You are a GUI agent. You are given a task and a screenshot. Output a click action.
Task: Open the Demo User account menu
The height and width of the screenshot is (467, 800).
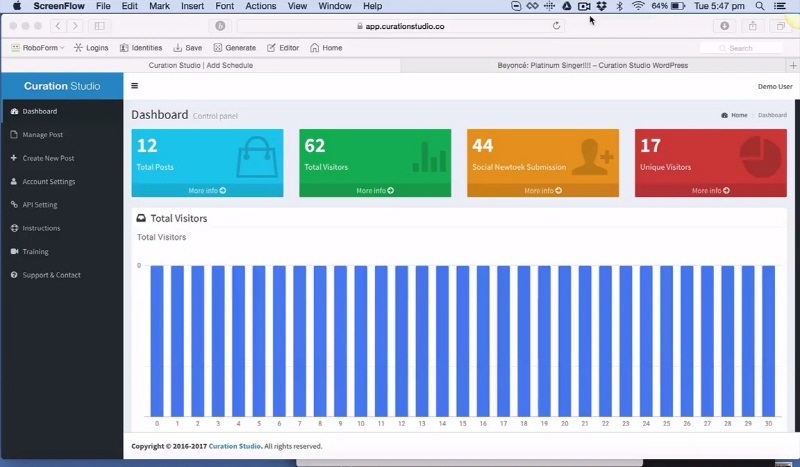[775, 86]
